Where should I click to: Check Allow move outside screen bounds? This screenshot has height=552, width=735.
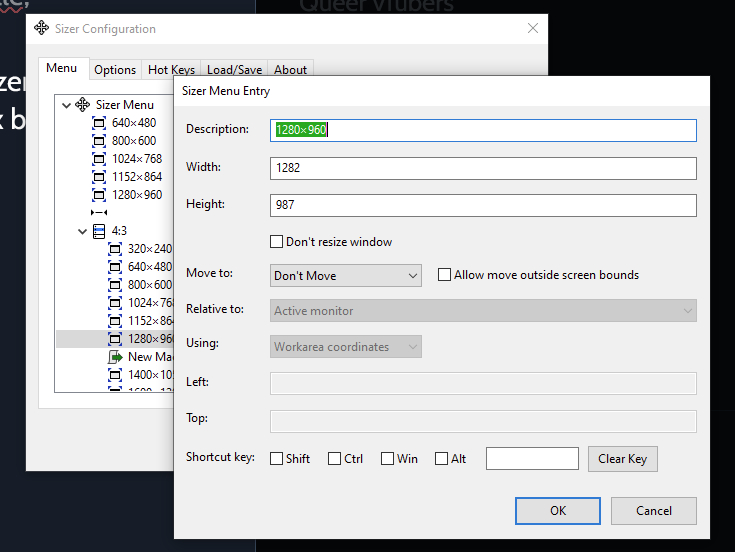pos(445,275)
